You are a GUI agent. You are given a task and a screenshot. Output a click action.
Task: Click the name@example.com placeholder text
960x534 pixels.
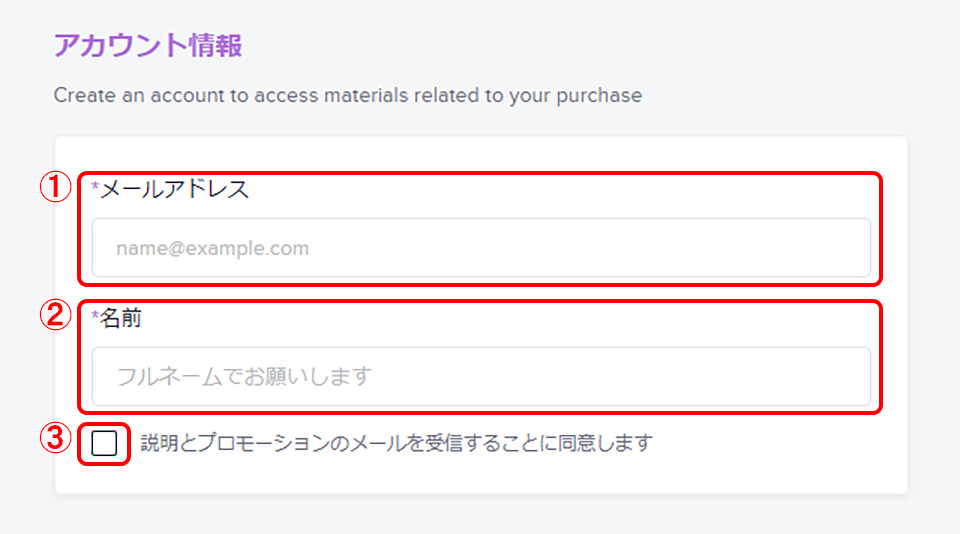(212, 248)
